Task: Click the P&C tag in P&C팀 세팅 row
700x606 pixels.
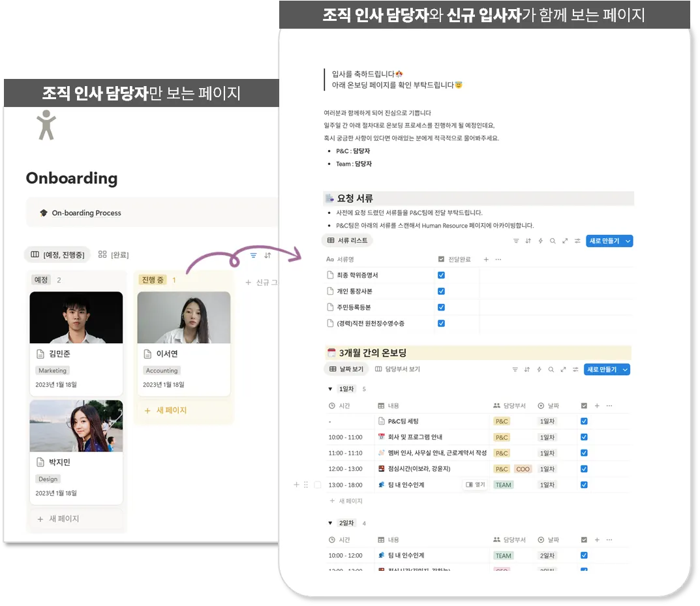Action: 502,421
